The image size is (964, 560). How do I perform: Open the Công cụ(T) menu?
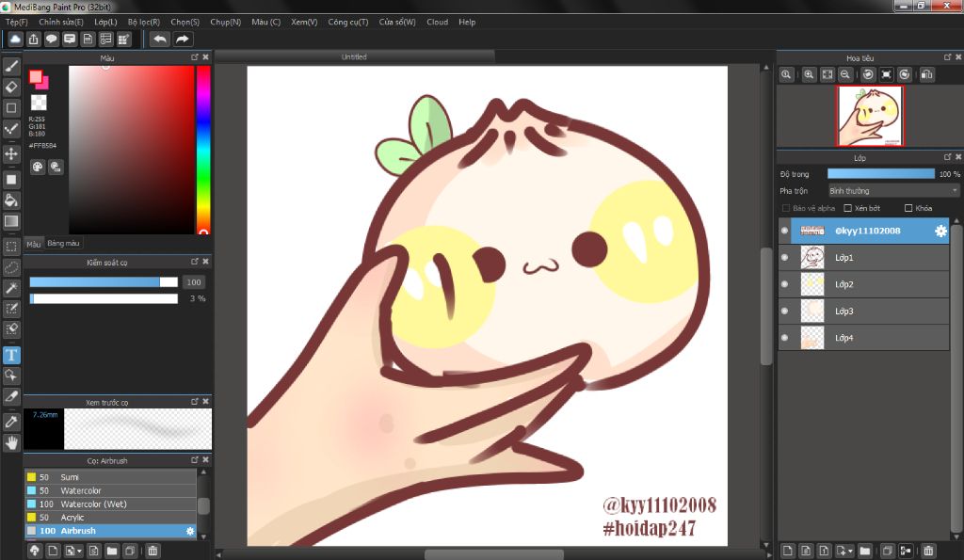click(x=348, y=23)
